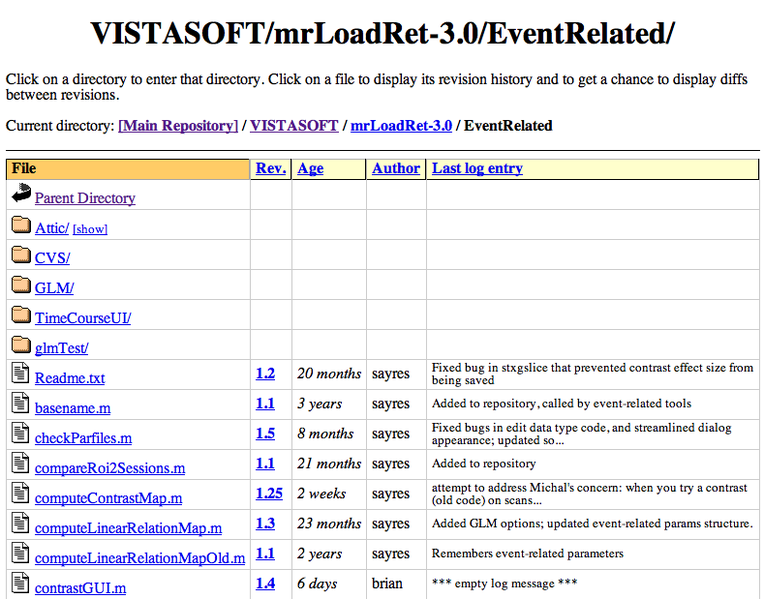Click the folder icon next to CVS/
764x599 pixels.
click(x=21, y=256)
